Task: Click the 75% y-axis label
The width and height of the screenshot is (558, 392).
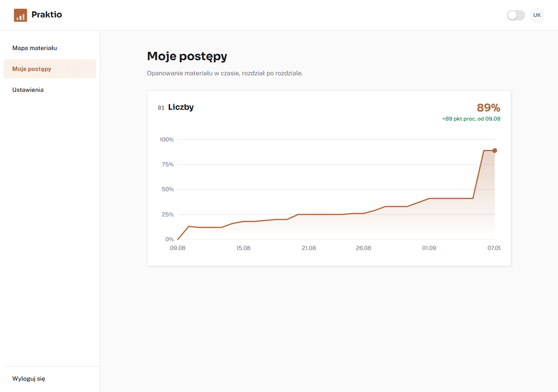Action: tap(168, 165)
